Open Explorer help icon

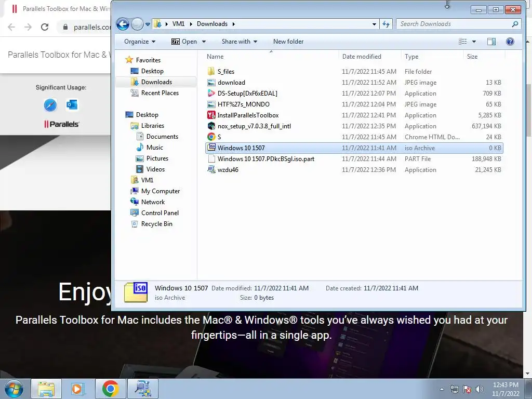(510, 42)
